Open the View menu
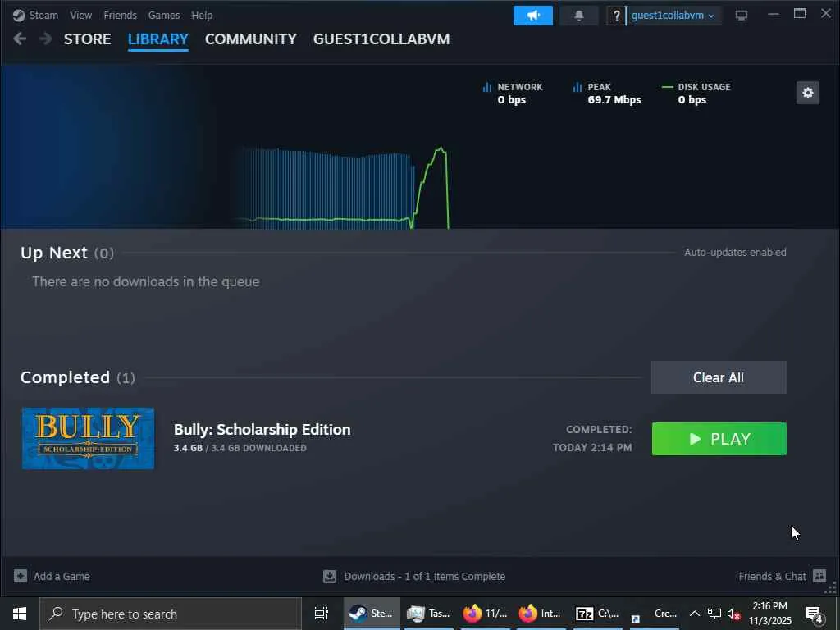This screenshot has width=840, height=630. pyautogui.click(x=81, y=16)
